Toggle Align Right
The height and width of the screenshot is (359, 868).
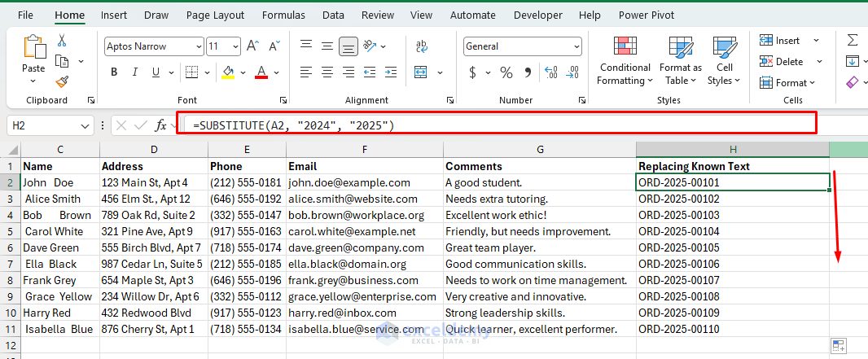[x=349, y=72]
